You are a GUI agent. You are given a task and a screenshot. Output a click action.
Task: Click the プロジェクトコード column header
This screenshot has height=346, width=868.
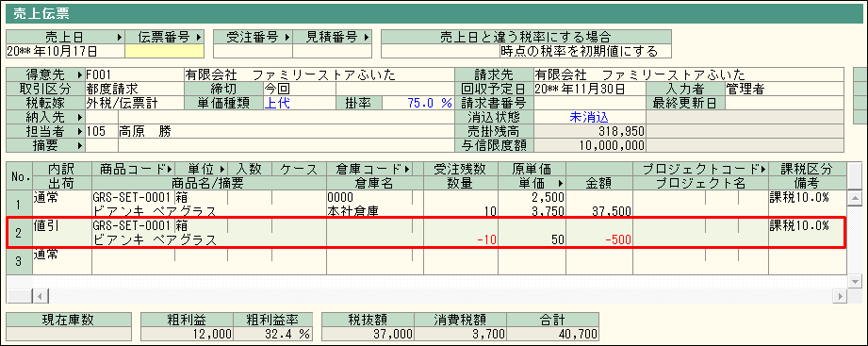[x=700, y=169]
